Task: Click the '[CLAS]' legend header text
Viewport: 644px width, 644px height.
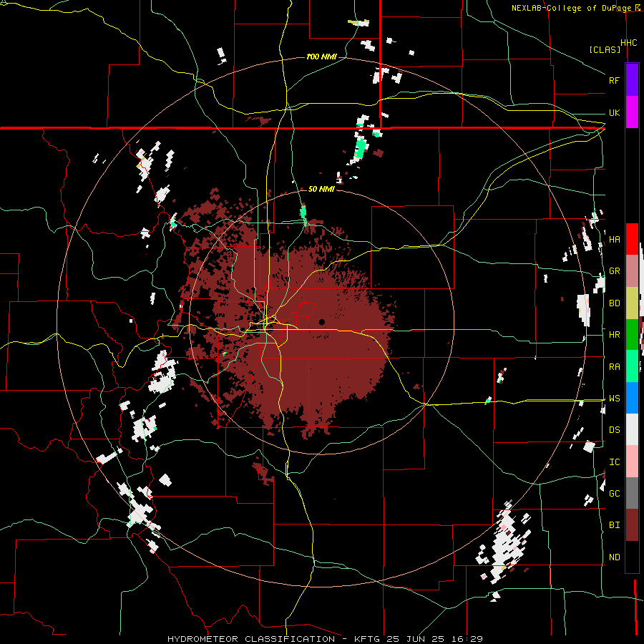Action: [x=605, y=49]
